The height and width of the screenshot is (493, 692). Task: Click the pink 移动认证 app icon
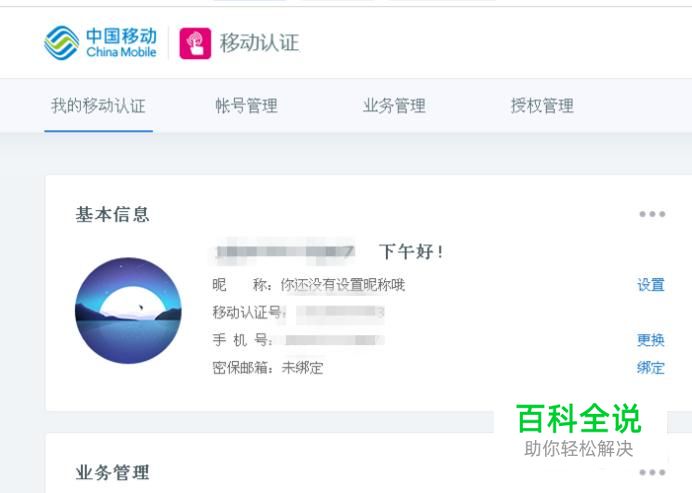[195, 43]
